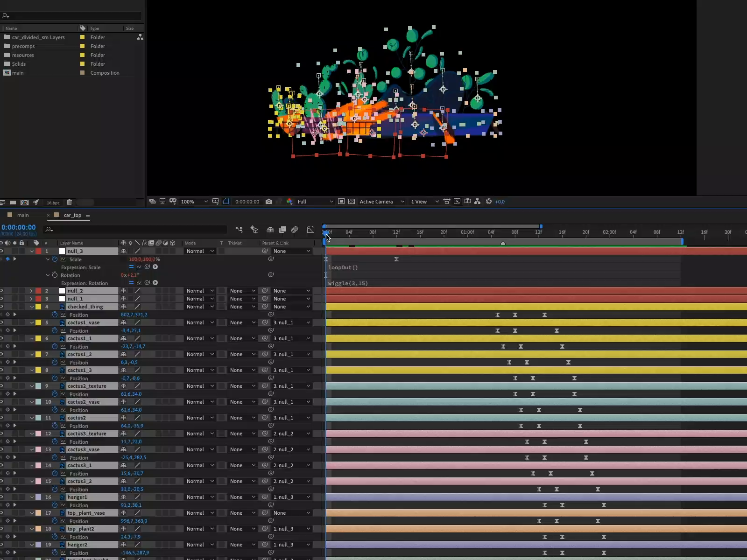The image size is (747, 560).
Task: Open the Graph Editor in timeline
Action: click(310, 230)
